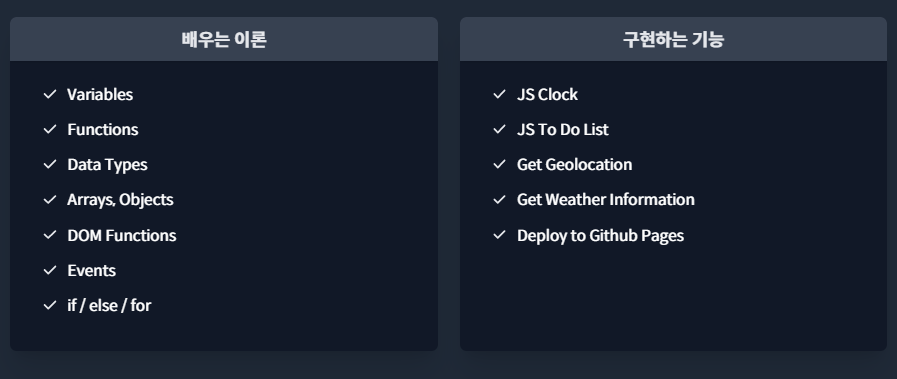Screen dimensions: 897x379
Task: Select the 구현하는 기능 header
Action: [673, 39]
